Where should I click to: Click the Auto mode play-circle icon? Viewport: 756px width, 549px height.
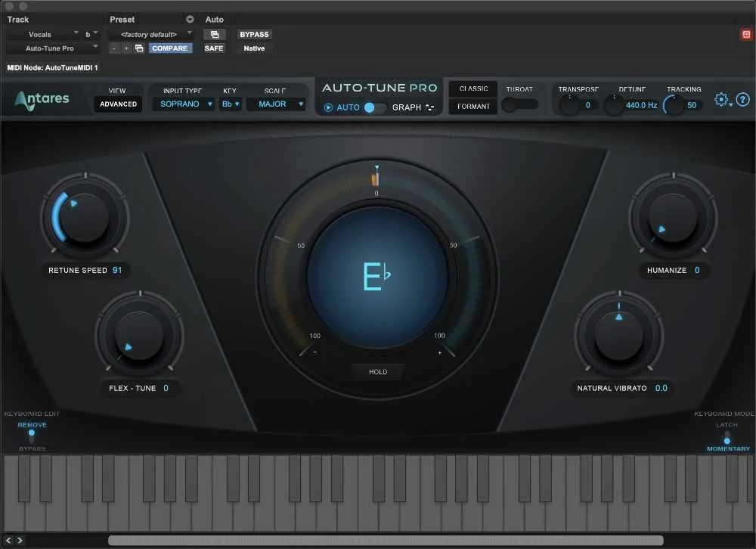pos(328,107)
